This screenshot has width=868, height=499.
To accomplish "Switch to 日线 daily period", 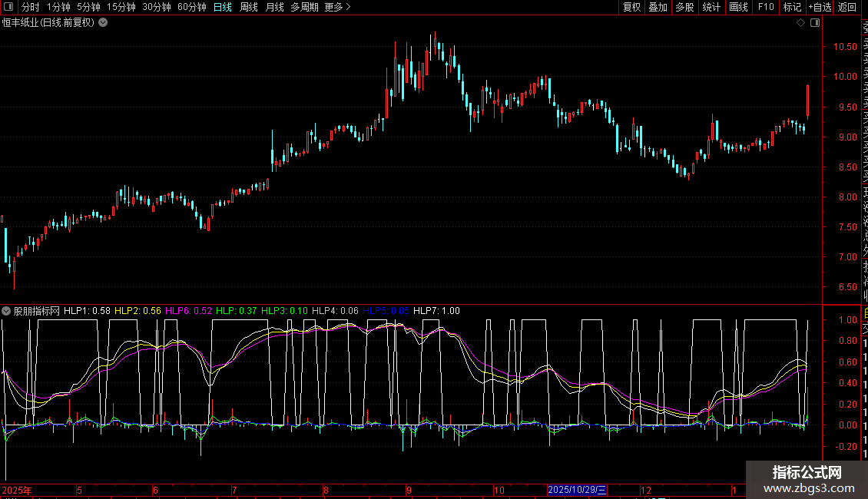I will 223,8.
